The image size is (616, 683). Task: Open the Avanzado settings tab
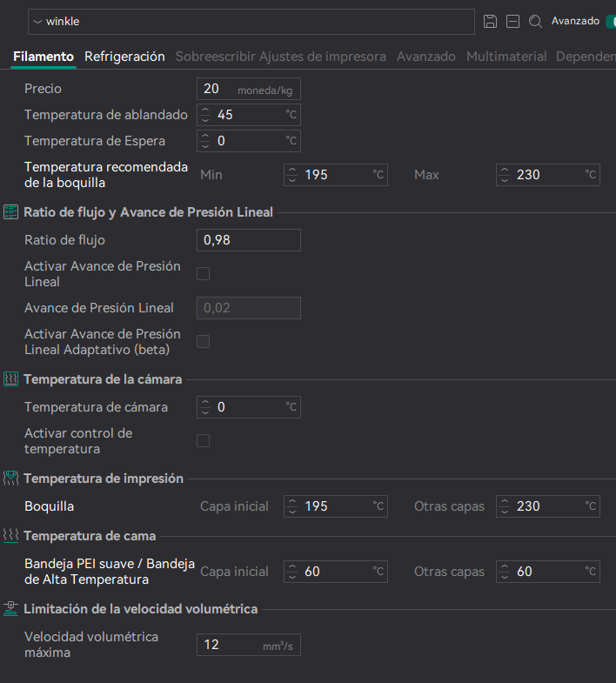point(425,57)
